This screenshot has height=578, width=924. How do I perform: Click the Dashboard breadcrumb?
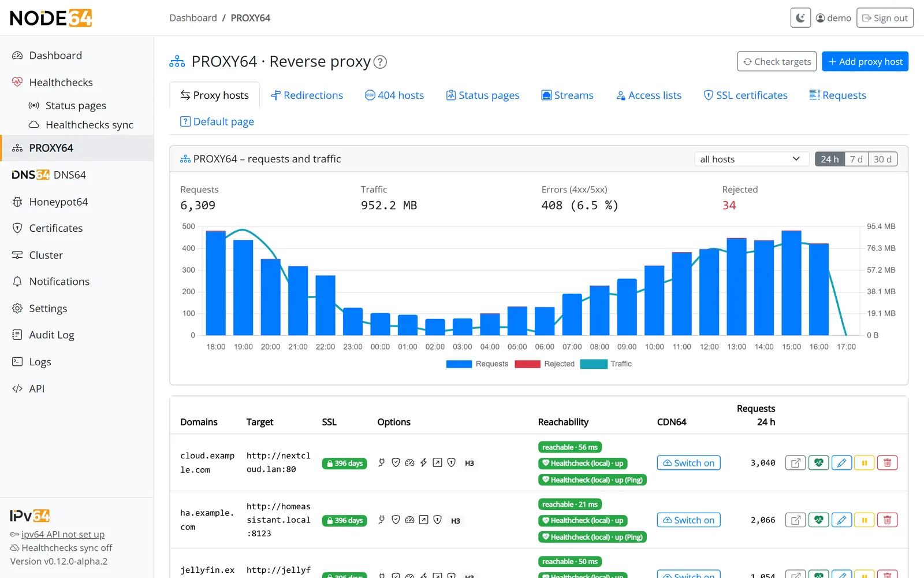pos(193,18)
